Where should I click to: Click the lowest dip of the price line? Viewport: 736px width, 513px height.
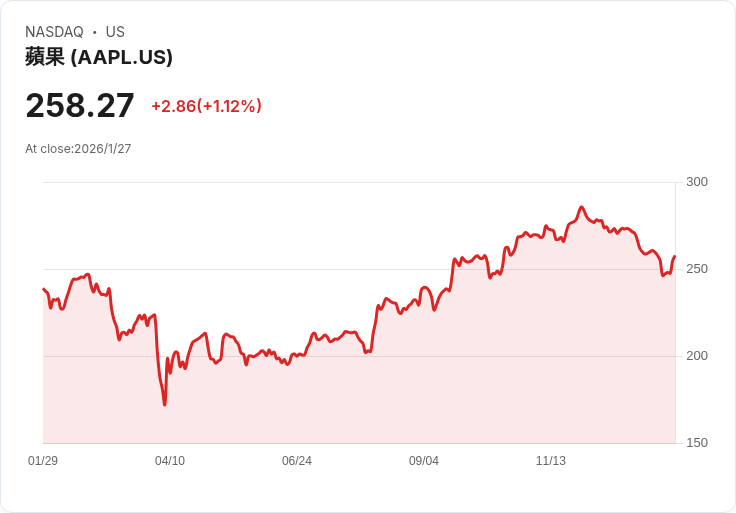pos(164,404)
